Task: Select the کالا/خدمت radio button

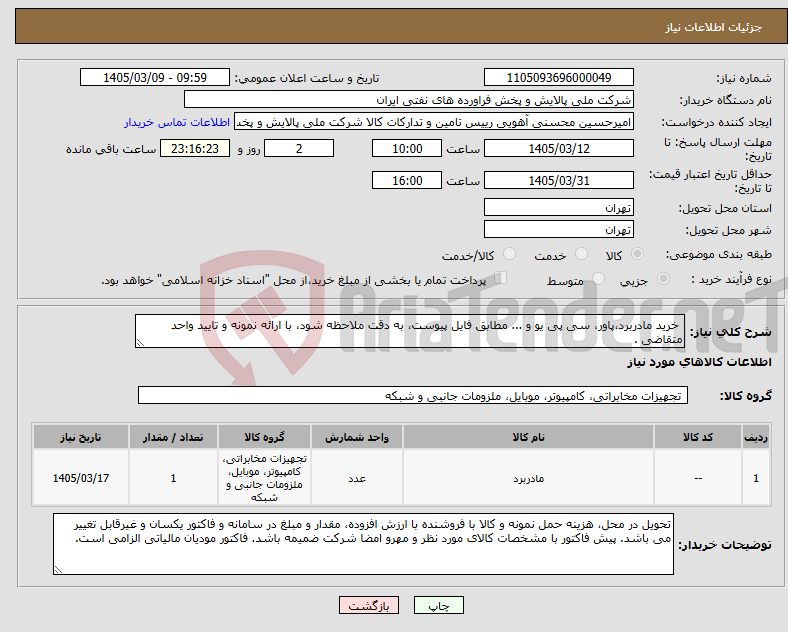Action: click(510, 254)
